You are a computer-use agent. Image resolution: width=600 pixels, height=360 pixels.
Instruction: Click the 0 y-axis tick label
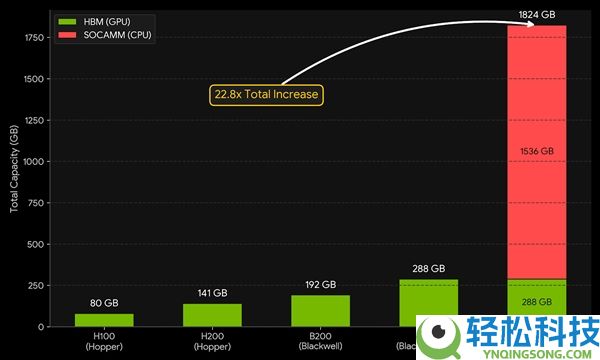[41, 327]
